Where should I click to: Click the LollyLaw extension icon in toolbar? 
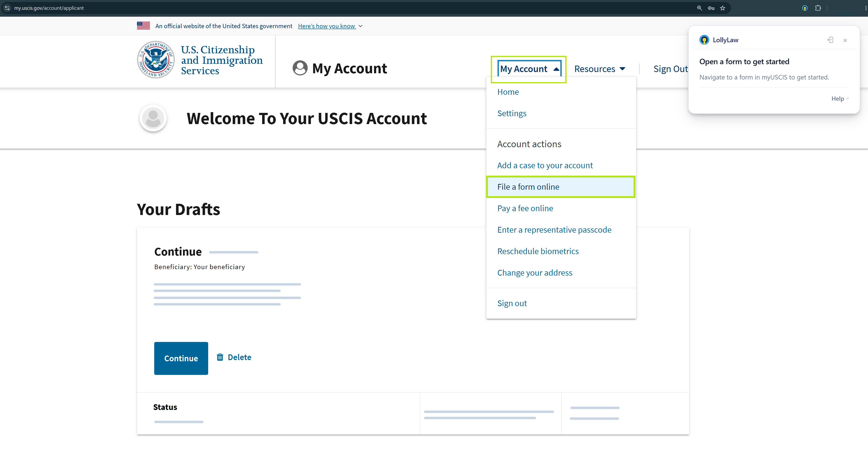tap(805, 8)
